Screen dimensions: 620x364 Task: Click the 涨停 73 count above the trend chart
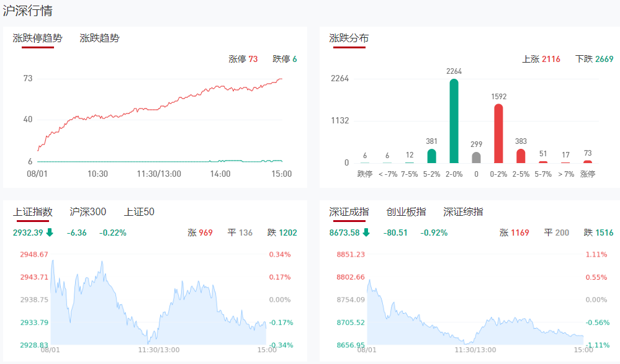coord(243,59)
